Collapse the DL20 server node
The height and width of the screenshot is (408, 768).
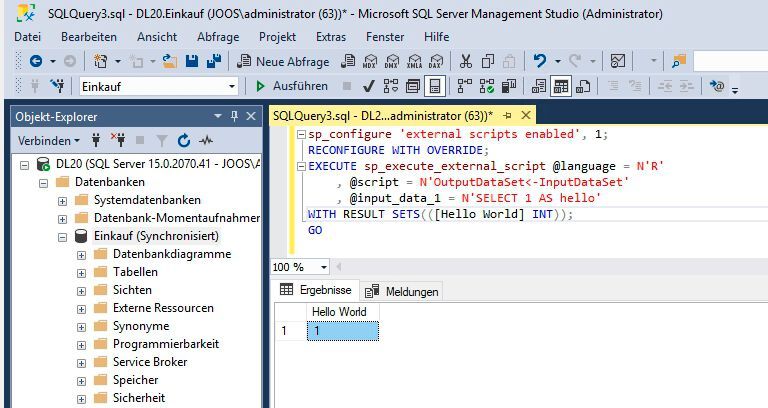(24, 165)
